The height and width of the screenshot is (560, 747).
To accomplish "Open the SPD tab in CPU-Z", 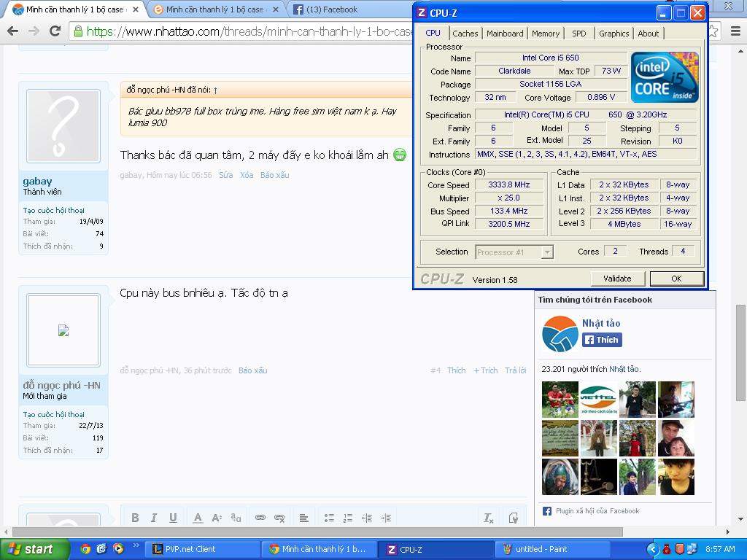I will pos(578,34).
